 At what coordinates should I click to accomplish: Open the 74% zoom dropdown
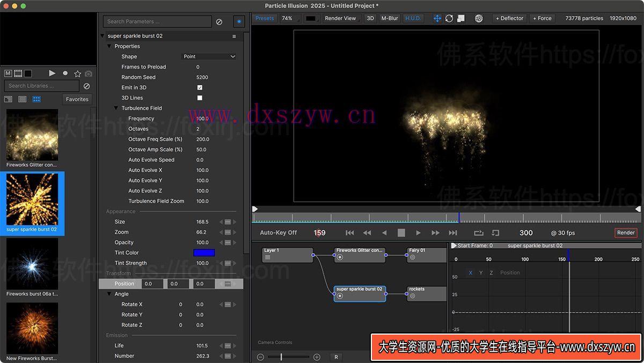click(x=290, y=18)
